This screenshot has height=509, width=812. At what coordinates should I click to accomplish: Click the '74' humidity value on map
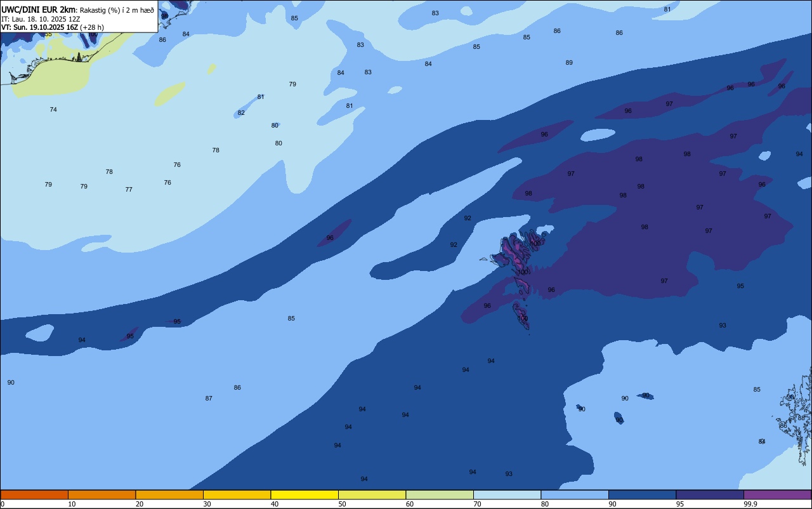[x=53, y=110]
